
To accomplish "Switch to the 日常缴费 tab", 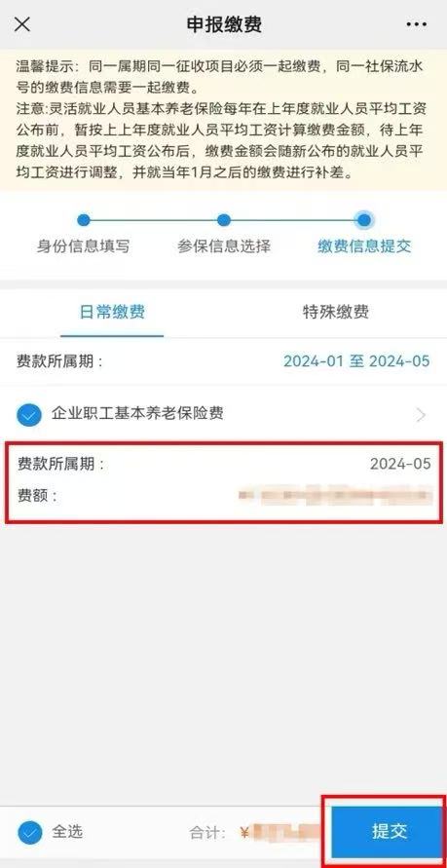I will click(112, 312).
